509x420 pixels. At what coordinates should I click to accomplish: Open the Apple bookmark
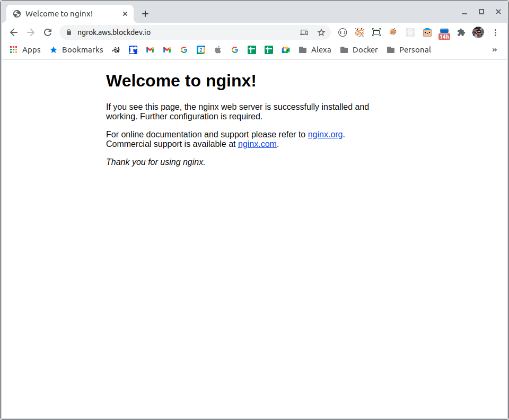[218, 50]
